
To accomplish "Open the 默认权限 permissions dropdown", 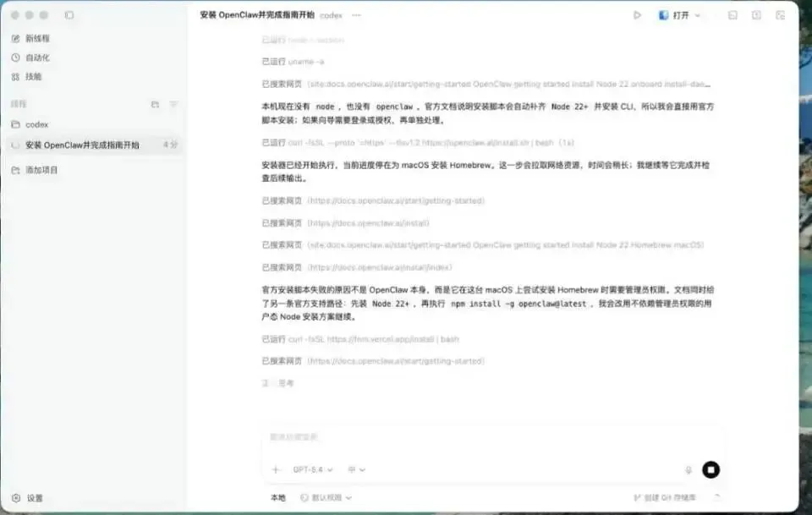I will click(326, 497).
